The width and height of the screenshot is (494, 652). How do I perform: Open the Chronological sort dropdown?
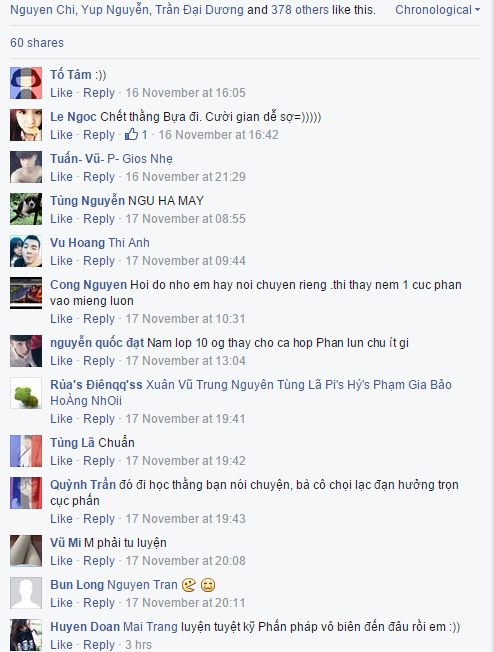(437, 10)
